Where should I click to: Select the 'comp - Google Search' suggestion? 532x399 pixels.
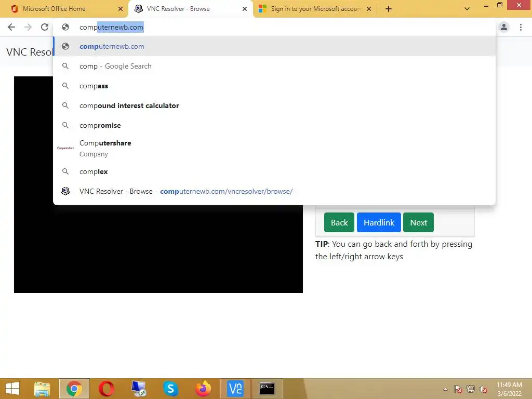[x=274, y=66]
